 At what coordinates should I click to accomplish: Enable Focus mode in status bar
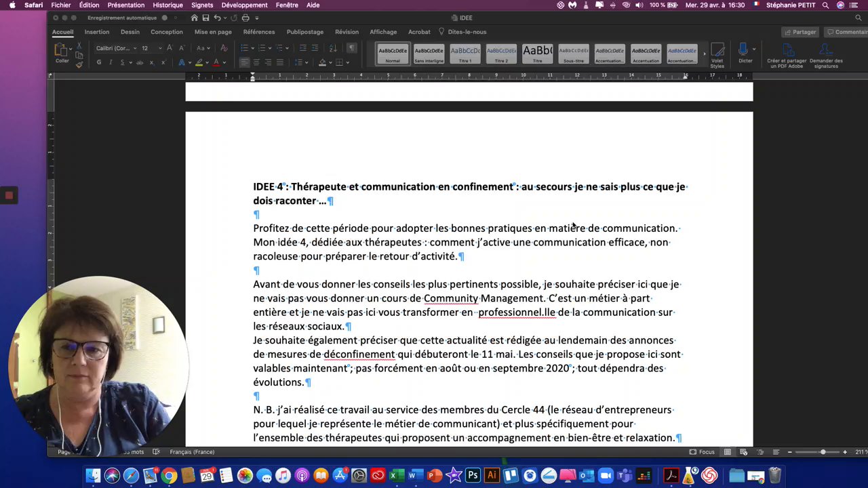click(x=702, y=452)
